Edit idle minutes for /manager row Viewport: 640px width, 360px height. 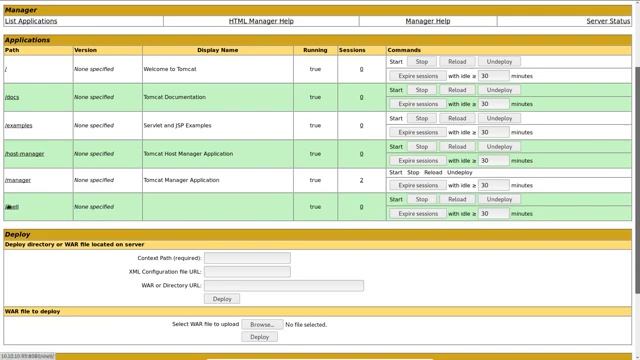[x=493, y=185]
